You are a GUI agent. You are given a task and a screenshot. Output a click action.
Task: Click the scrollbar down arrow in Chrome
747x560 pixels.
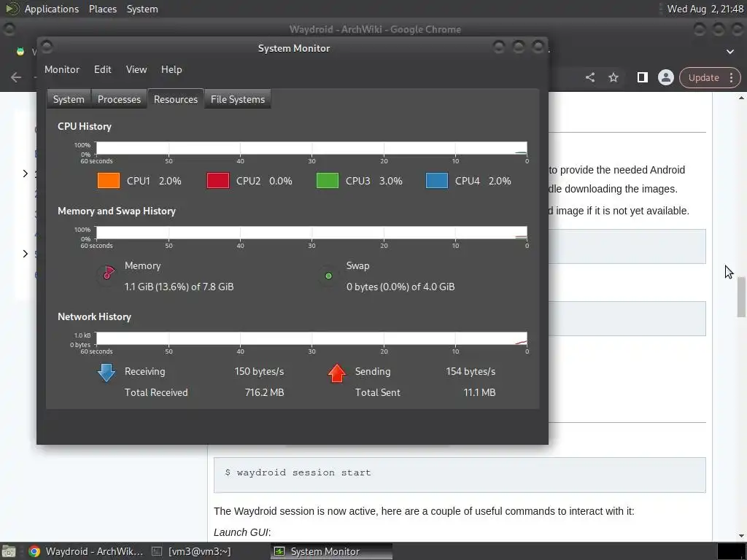[741, 536]
